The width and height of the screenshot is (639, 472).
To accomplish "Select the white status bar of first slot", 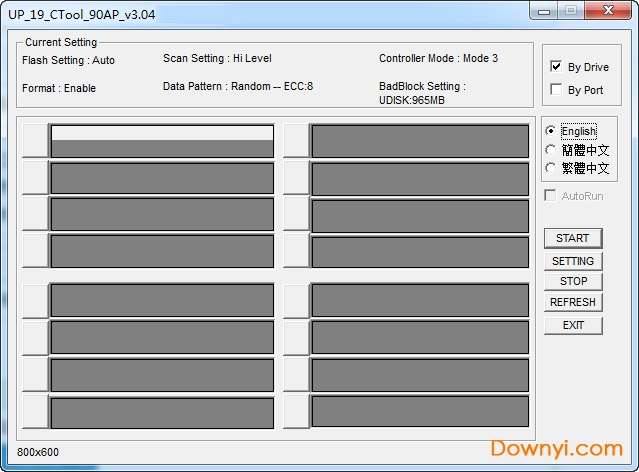I will coord(162,133).
